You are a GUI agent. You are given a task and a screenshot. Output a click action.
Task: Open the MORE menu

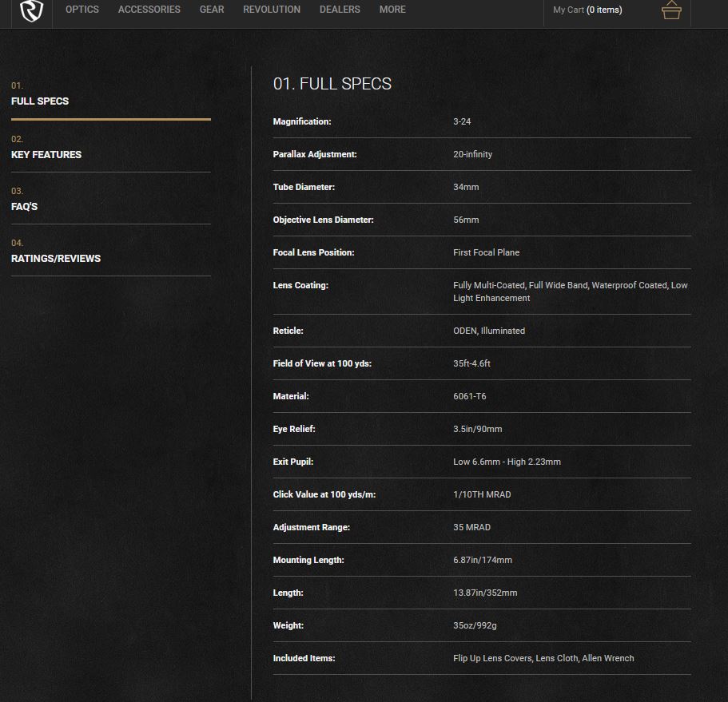coord(392,10)
